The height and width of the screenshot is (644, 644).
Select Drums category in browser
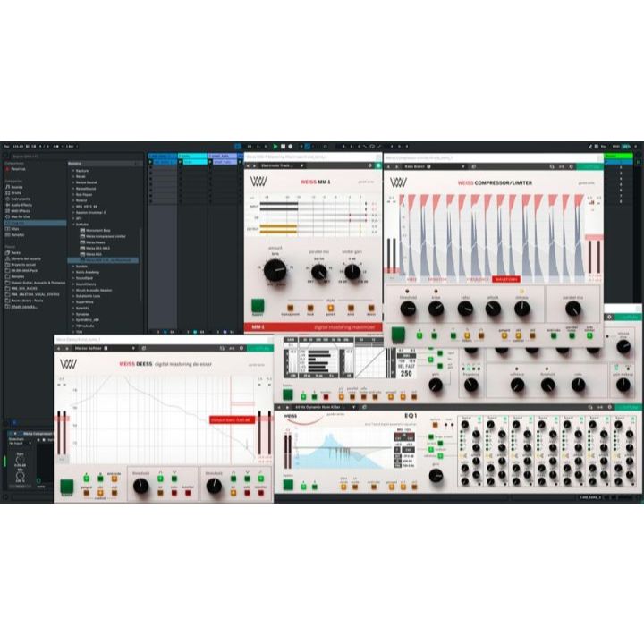coord(16,192)
